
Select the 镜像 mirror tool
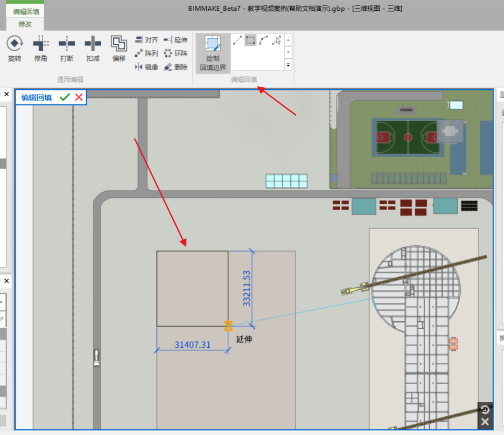tap(147, 67)
